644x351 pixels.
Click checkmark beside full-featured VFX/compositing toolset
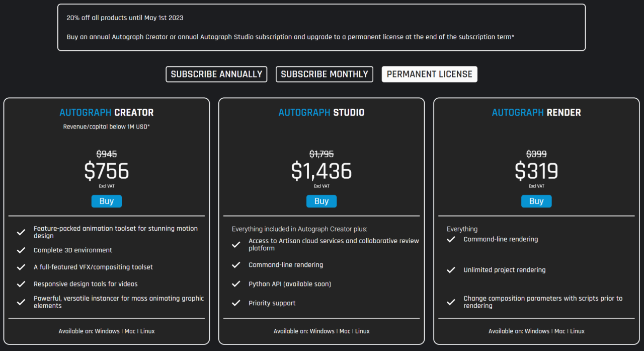point(21,267)
